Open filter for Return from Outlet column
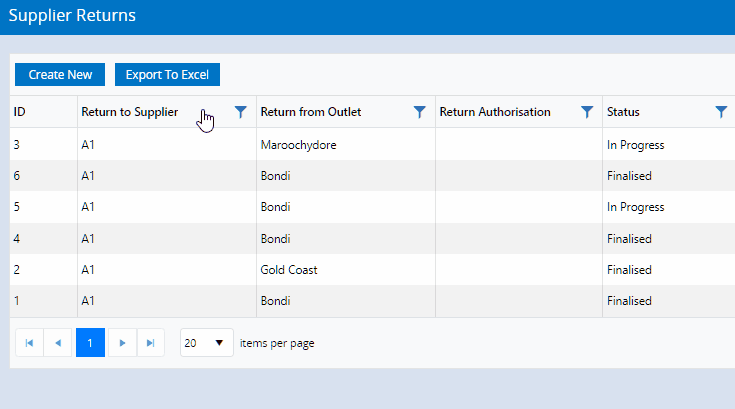 click(420, 112)
